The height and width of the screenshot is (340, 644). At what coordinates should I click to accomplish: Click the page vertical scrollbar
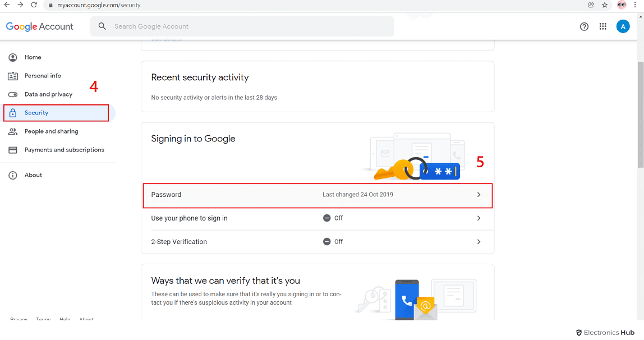(641, 107)
